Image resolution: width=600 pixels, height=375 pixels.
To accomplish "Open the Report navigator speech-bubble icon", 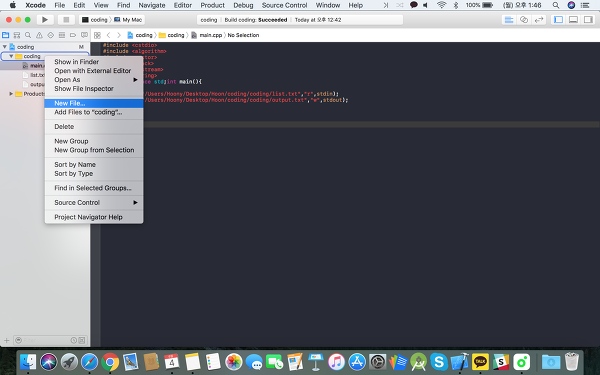I will [x=84, y=35].
